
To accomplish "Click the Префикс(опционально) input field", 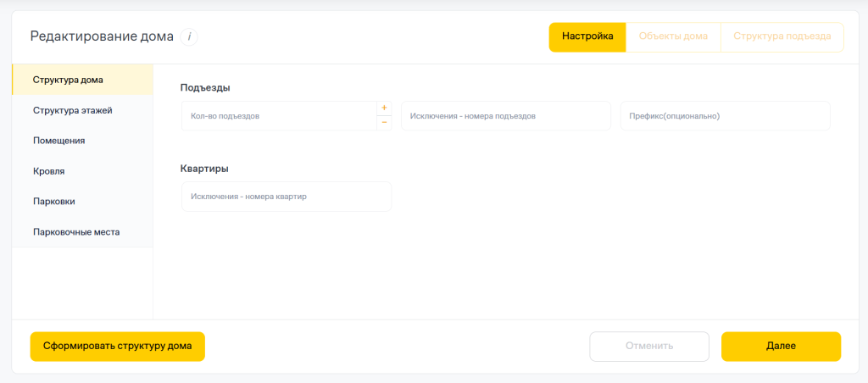I will coord(726,116).
